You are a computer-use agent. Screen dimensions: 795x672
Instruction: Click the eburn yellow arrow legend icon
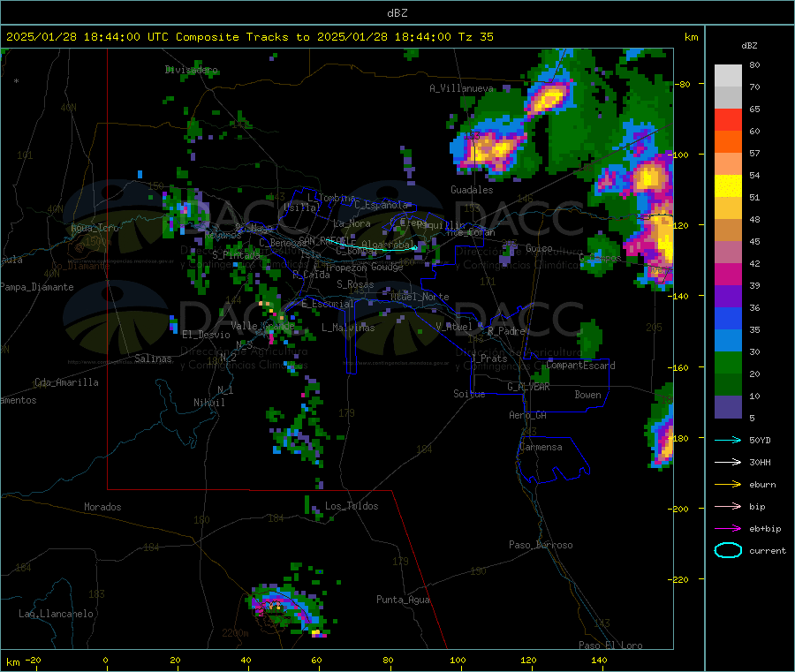point(728,485)
